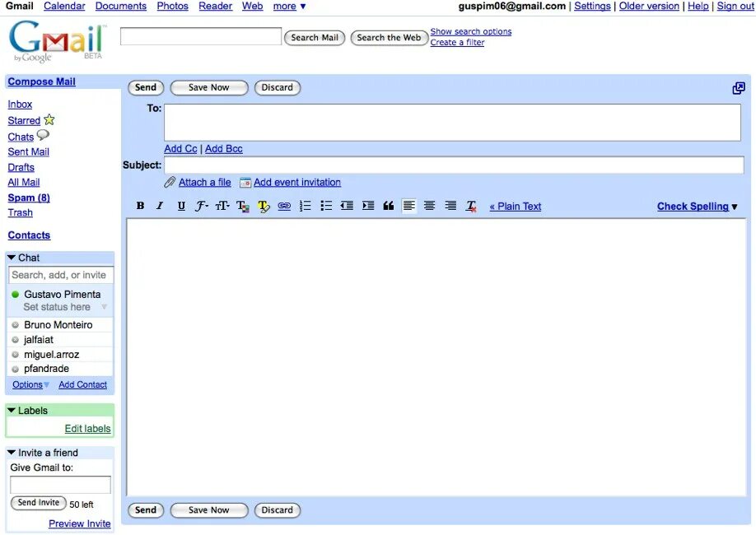Viewport: 756px width, 535px height.
Task: Click the chat bubble icon beside Chats
Action: tap(43, 135)
